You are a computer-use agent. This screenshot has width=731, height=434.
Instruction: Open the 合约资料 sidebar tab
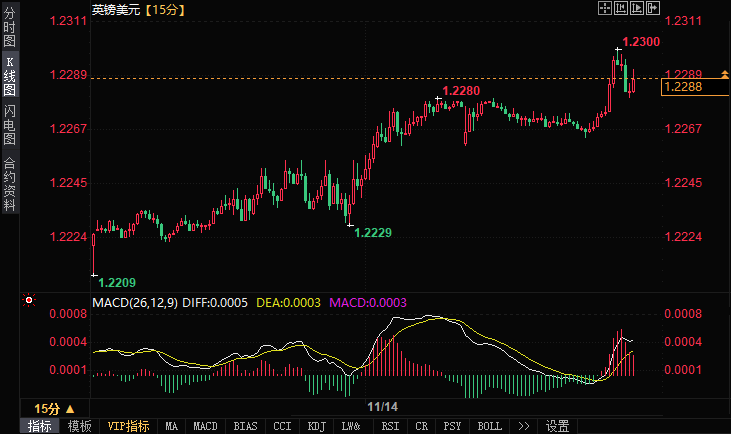pos(9,184)
